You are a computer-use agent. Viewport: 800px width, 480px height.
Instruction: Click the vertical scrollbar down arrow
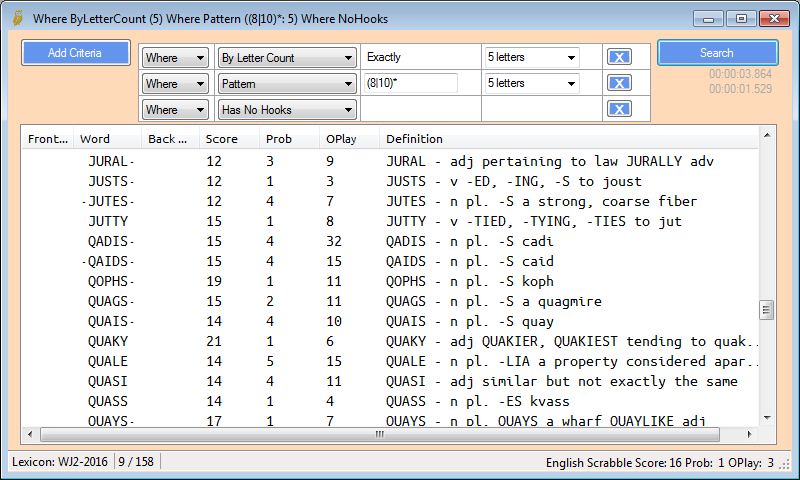766,418
